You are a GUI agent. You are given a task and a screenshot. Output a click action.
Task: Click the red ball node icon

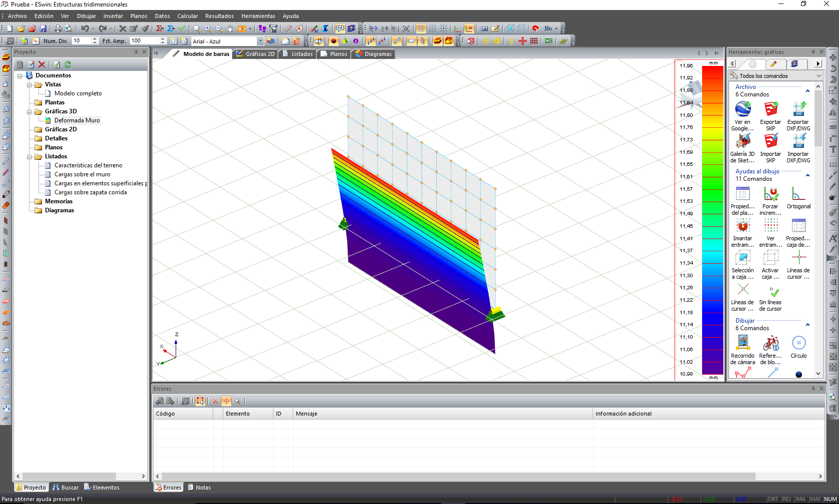pos(334,41)
